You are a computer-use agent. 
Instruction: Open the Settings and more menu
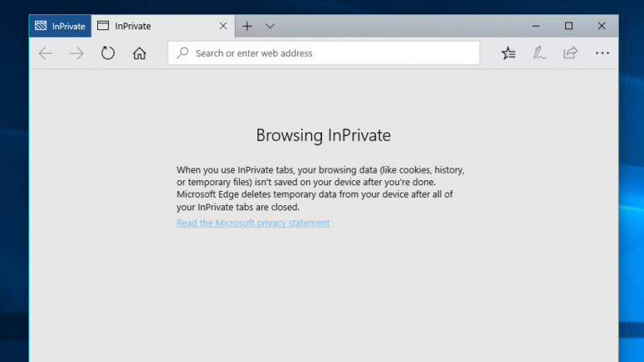click(x=602, y=53)
